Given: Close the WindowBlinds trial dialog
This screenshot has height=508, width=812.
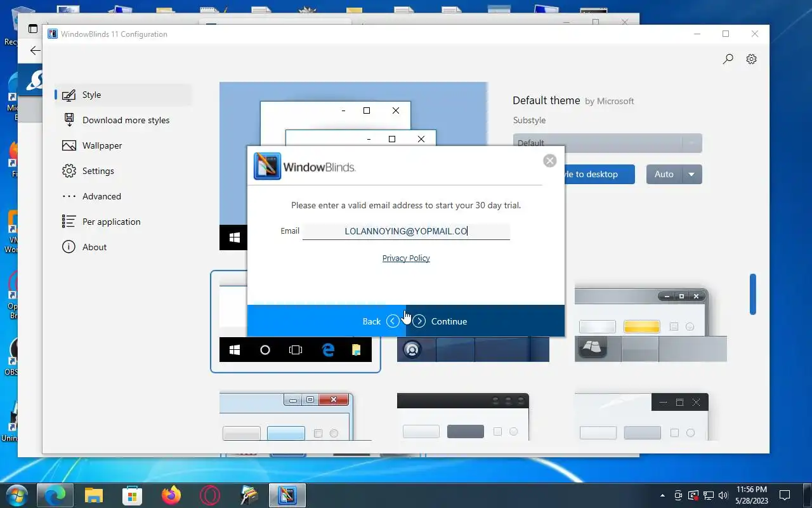Looking at the screenshot, I should (x=550, y=161).
